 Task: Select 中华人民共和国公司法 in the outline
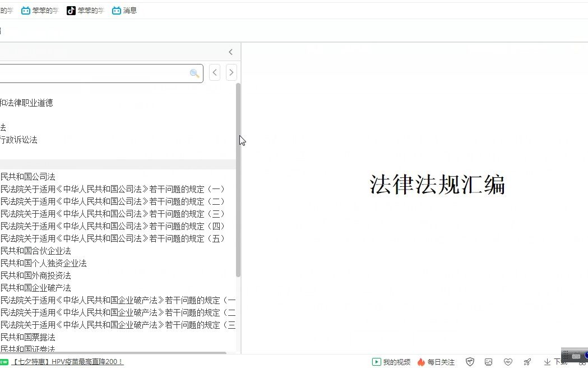pos(27,176)
